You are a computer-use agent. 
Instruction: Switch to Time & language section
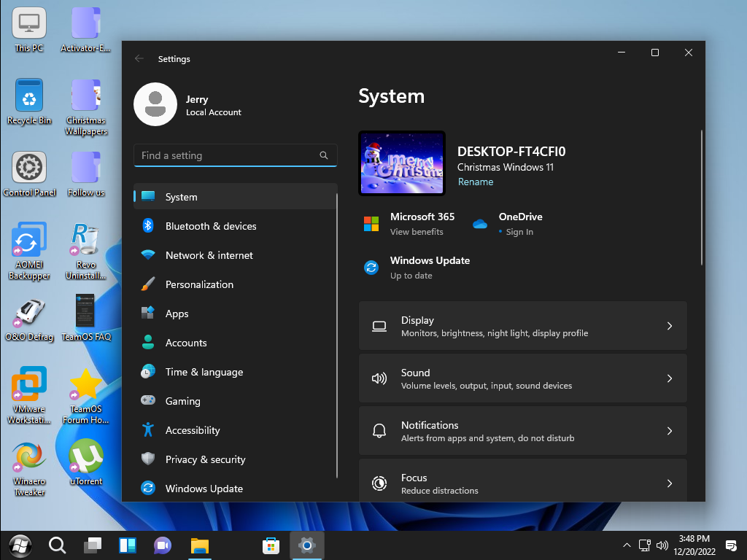204,372
